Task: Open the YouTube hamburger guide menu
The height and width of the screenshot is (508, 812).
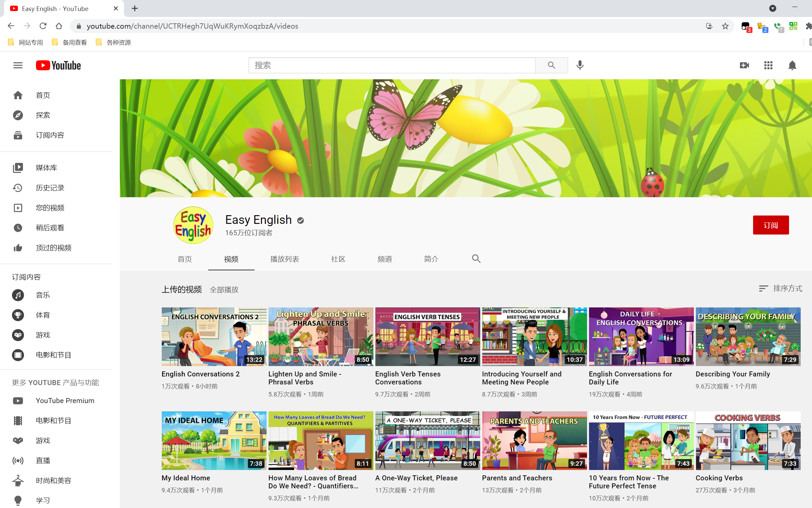Action: [x=18, y=65]
